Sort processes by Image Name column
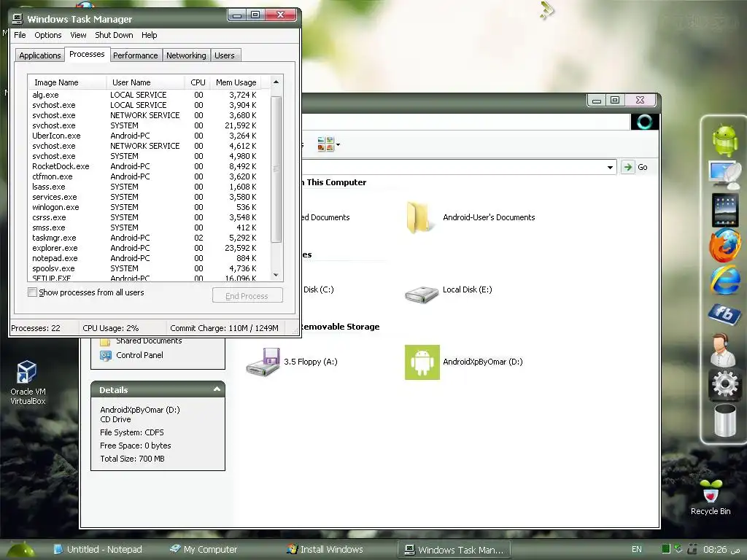This screenshot has height=560, width=747. click(x=67, y=82)
